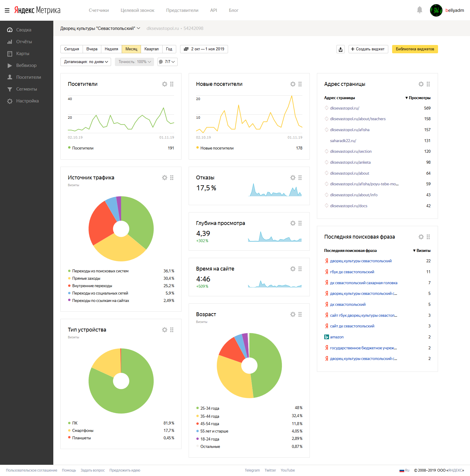The width and height of the screenshot is (470, 476).
Task: Click the date range 2 окт — 1 ноя 2019
Action: point(204,49)
